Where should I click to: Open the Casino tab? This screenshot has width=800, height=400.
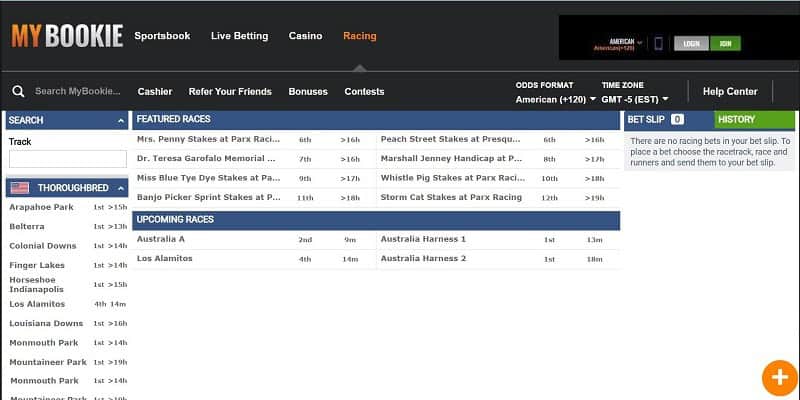tap(305, 36)
